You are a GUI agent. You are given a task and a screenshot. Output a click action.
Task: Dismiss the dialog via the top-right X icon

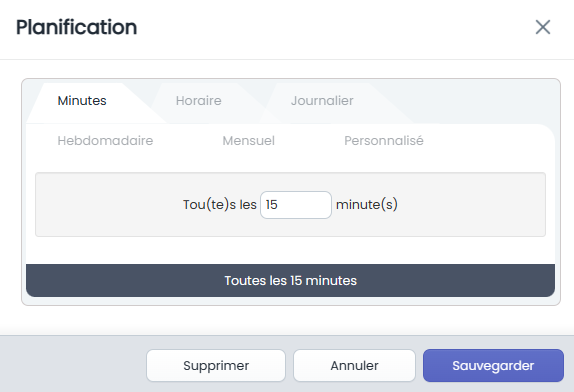coord(543,27)
